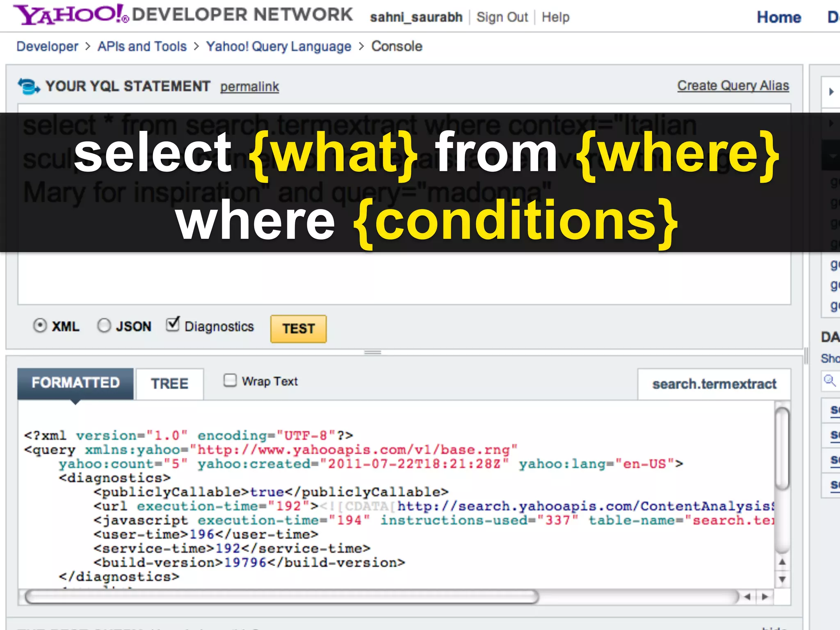Click the YQL statement icon

28,87
